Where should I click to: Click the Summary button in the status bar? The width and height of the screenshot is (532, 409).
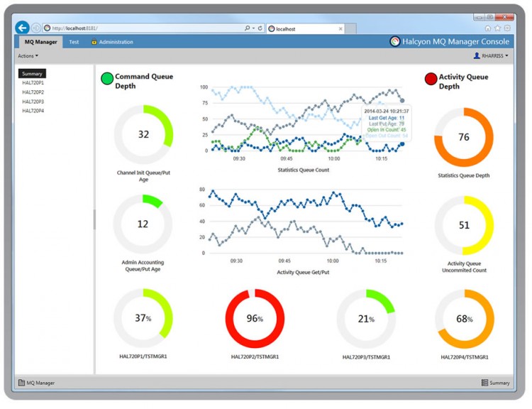pyautogui.click(x=495, y=383)
